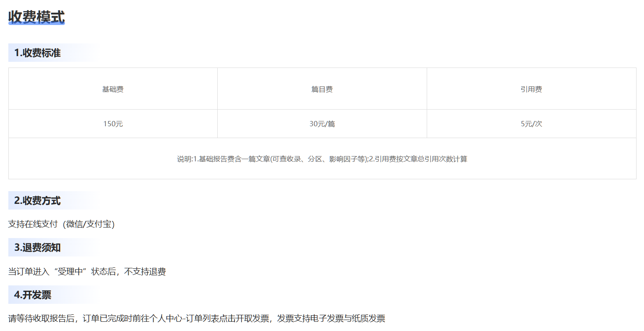The height and width of the screenshot is (331, 644).
Task: Select the 1.收费标准 section heading
Action: click(37, 53)
